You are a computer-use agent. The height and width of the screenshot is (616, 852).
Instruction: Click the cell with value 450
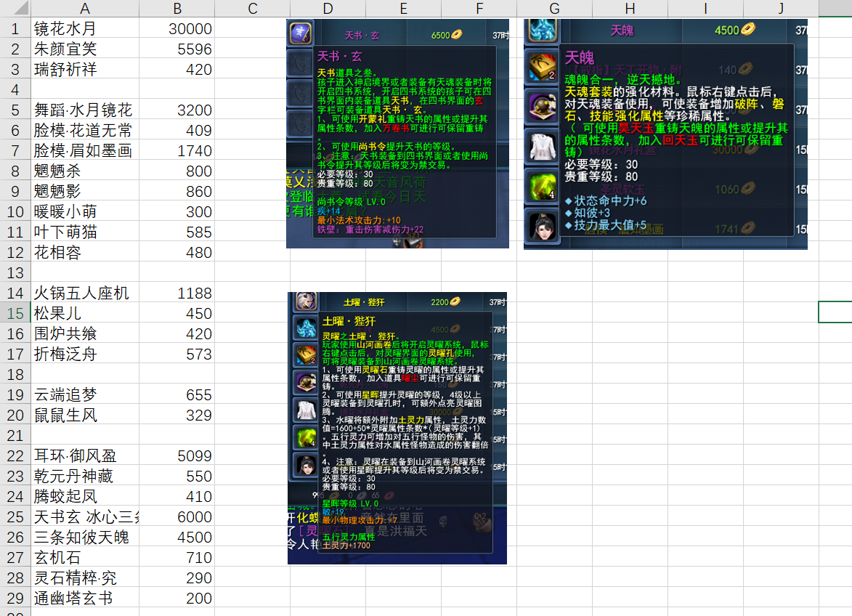177,313
